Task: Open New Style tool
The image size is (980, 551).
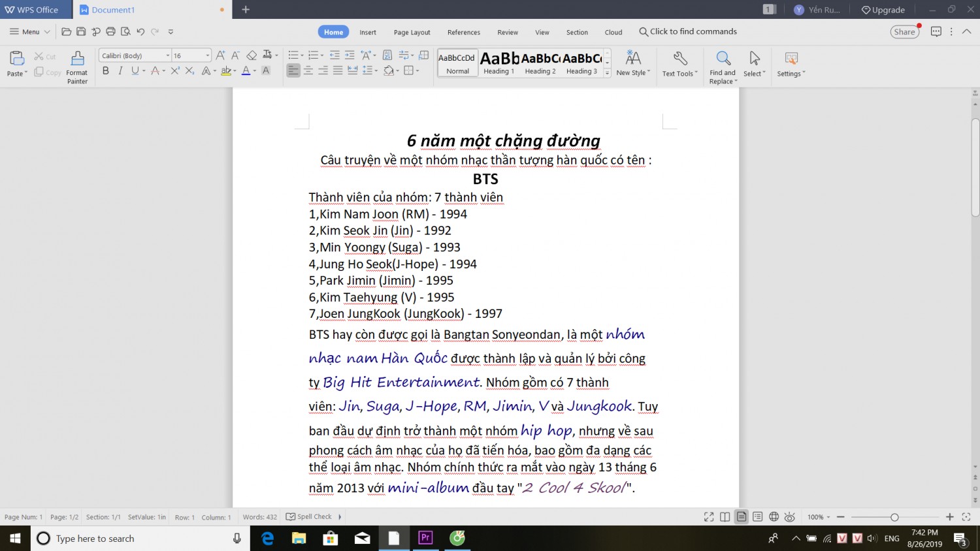Action: click(633, 63)
